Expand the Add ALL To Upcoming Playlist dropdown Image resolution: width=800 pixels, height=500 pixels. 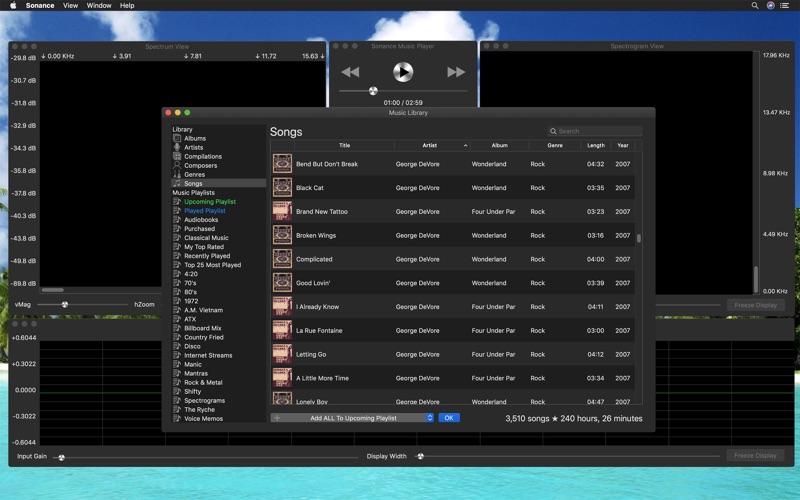430,418
